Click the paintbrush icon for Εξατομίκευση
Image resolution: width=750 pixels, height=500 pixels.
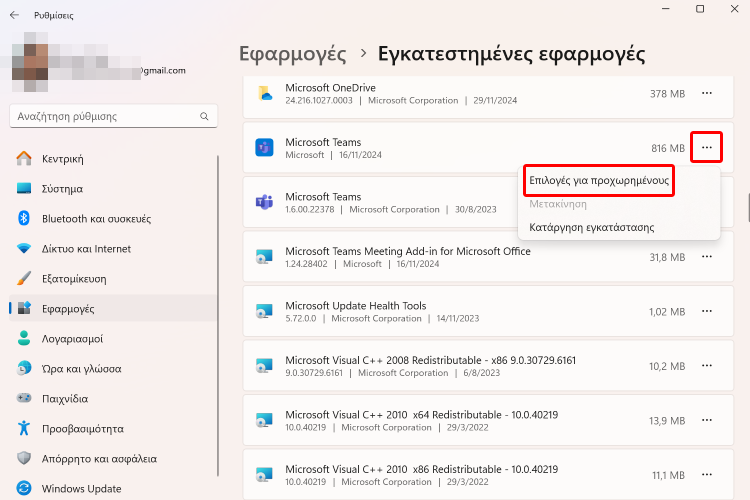24,278
